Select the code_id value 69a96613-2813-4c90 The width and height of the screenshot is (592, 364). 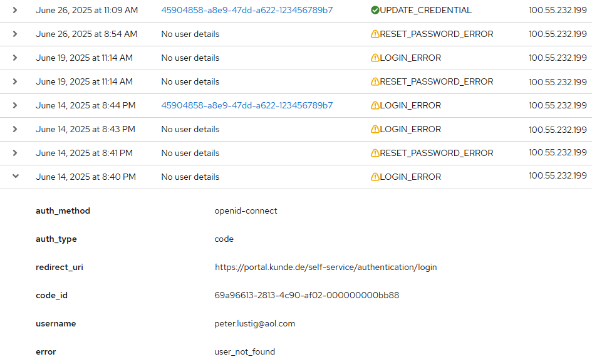[x=306, y=295]
